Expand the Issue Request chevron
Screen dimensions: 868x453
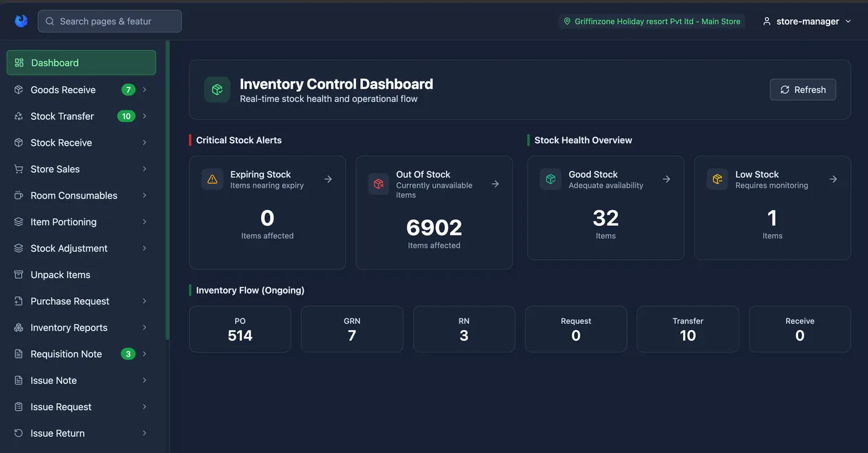coord(144,406)
